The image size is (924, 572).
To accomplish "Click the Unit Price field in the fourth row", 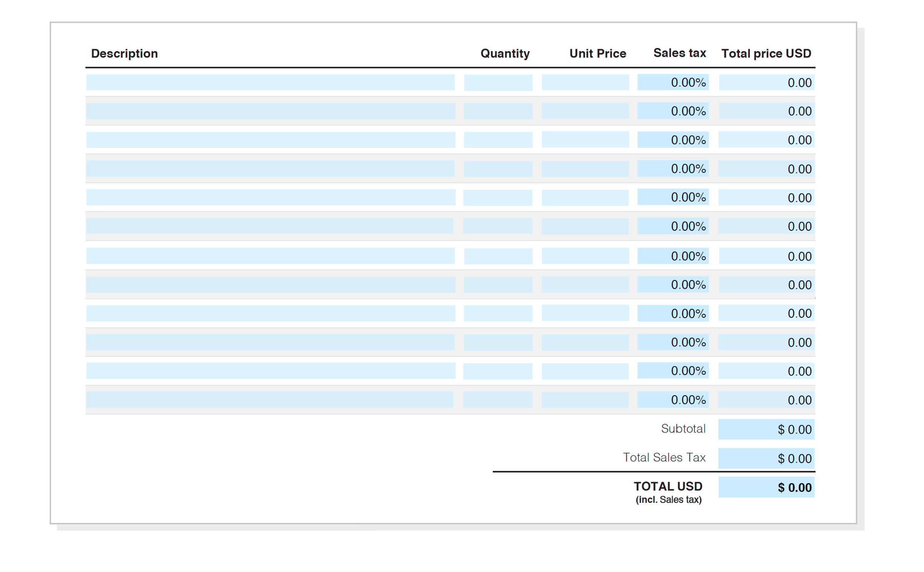I will click(x=585, y=168).
